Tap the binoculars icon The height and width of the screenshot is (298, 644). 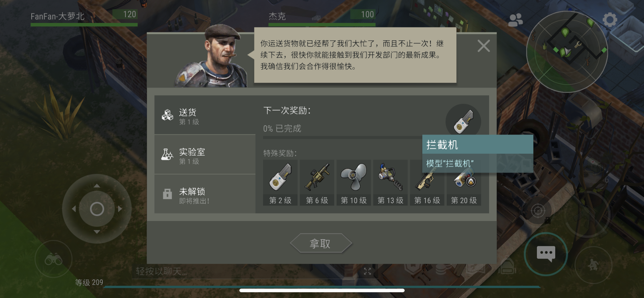pyautogui.click(x=54, y=259)
